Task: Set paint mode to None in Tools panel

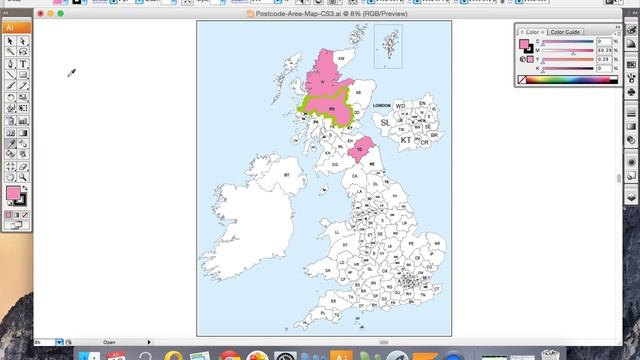Action: click(x=25, y=215)
